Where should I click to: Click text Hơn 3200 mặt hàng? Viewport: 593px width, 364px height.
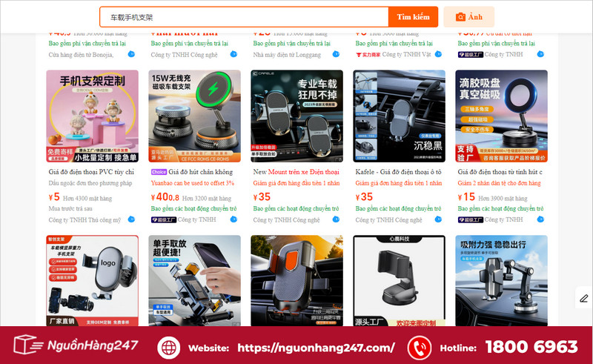tap(207, 198)
